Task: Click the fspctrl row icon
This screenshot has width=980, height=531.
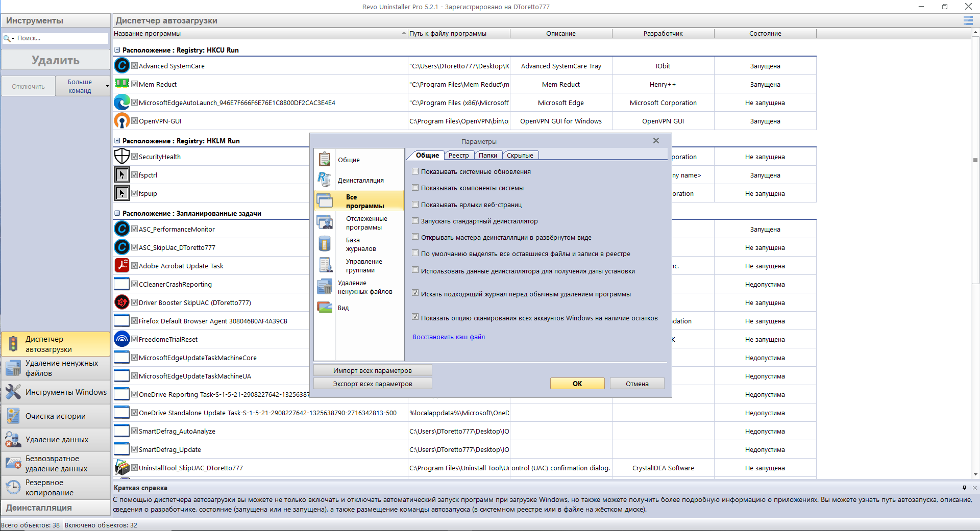Action: [x=121, y=175]
